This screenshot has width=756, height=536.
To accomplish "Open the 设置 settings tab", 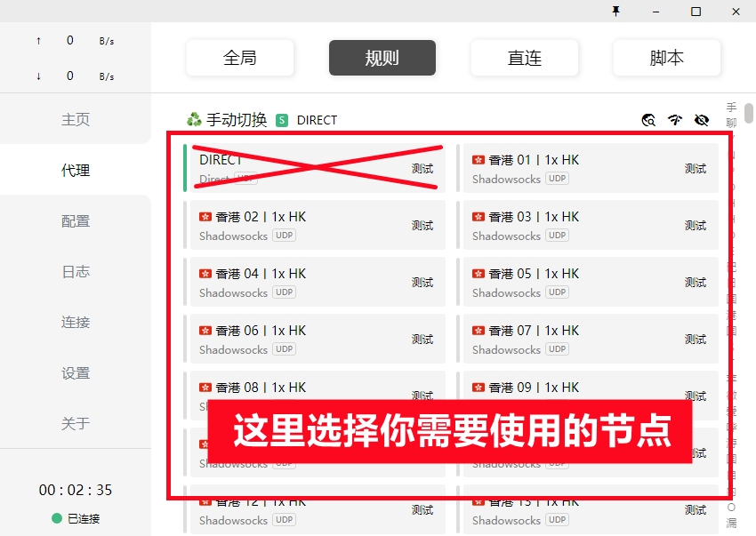I will point(76,372).
